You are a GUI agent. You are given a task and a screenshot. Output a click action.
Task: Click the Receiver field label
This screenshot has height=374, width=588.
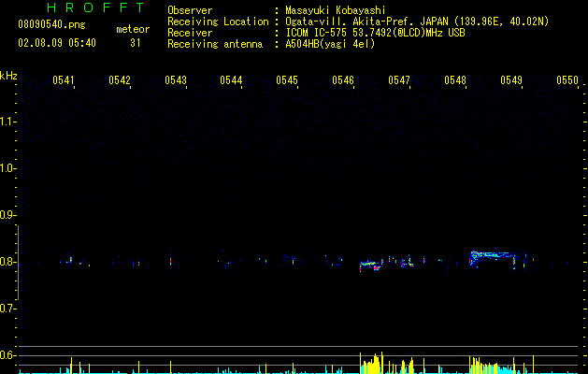pos(190,33)
